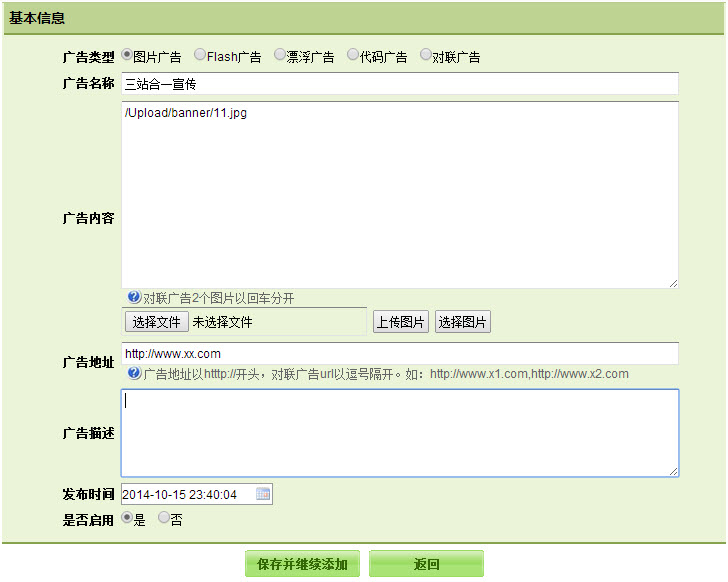
Task: Select the 图片广告 radio button
Action: point(127,55)
